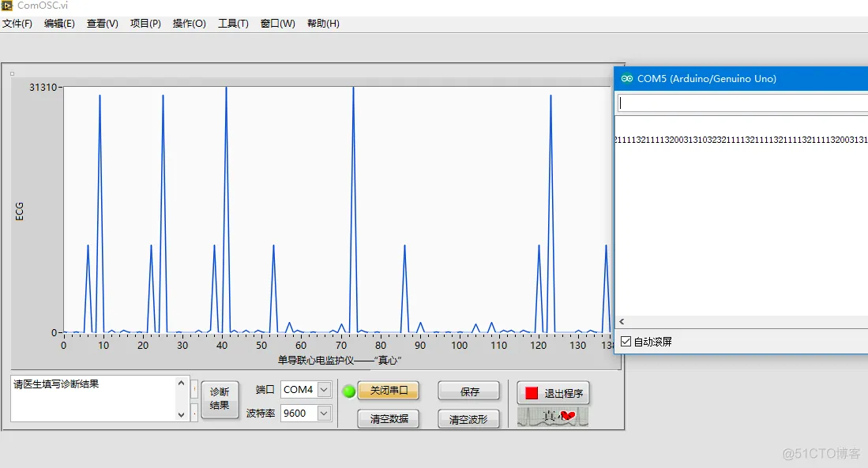Click the heartbeat 真心 logo image

(552, 416)
